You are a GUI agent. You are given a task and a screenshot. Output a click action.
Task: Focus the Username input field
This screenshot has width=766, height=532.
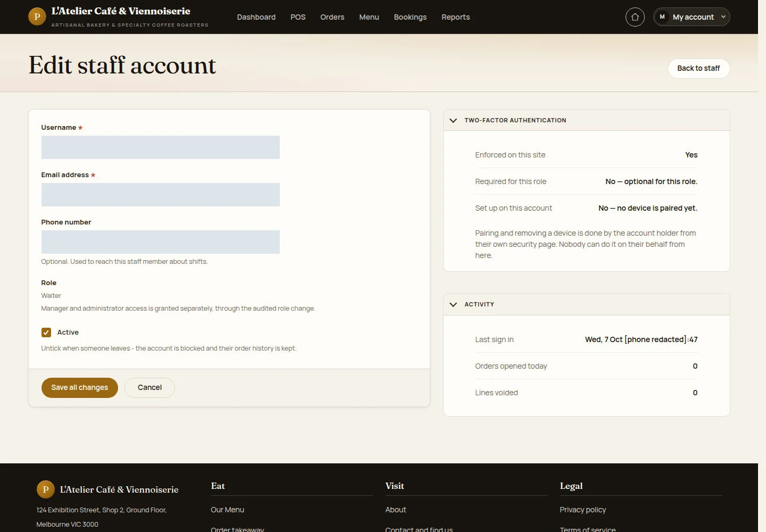[161, 147]
